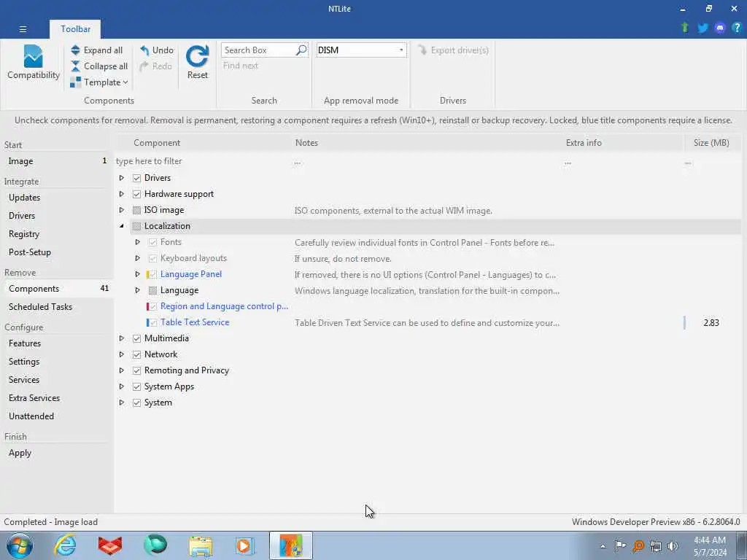This screenshot has height=560, width=747.
Task: Uncheck the Network checkbox
Action: coord(136,355)
